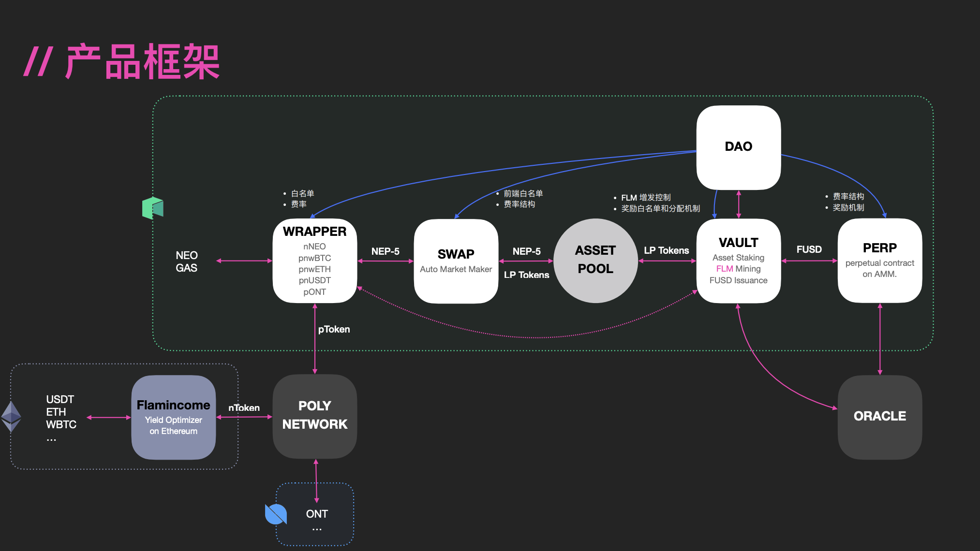Click Auto Market Maker subtitle
This screenshot has width=980, height=551.
point(456,269)
